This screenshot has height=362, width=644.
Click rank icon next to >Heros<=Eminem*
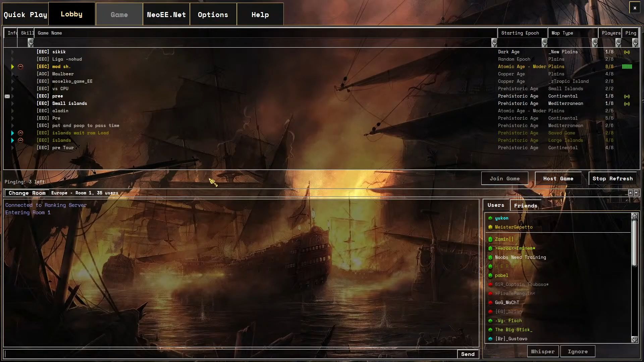[490, 248]
